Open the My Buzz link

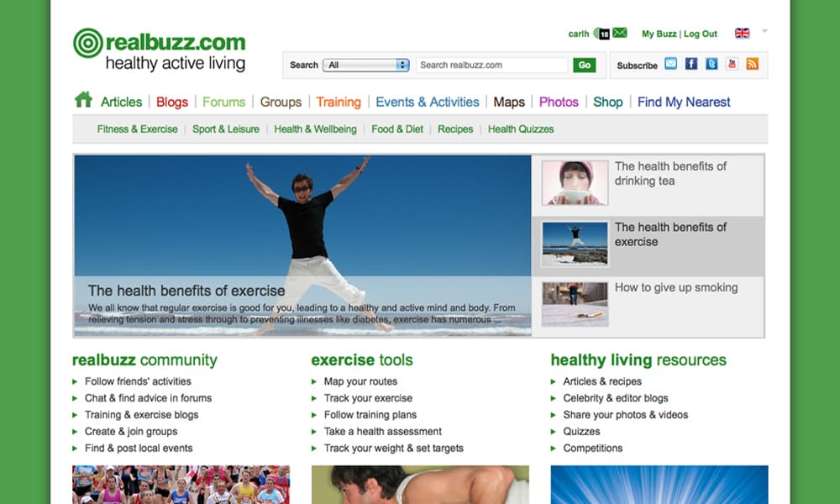[659, 34]
